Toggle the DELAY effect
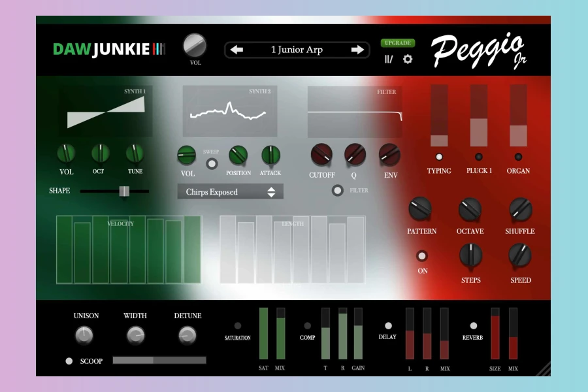This screenshot has width=588, height=392. [389, 325]
